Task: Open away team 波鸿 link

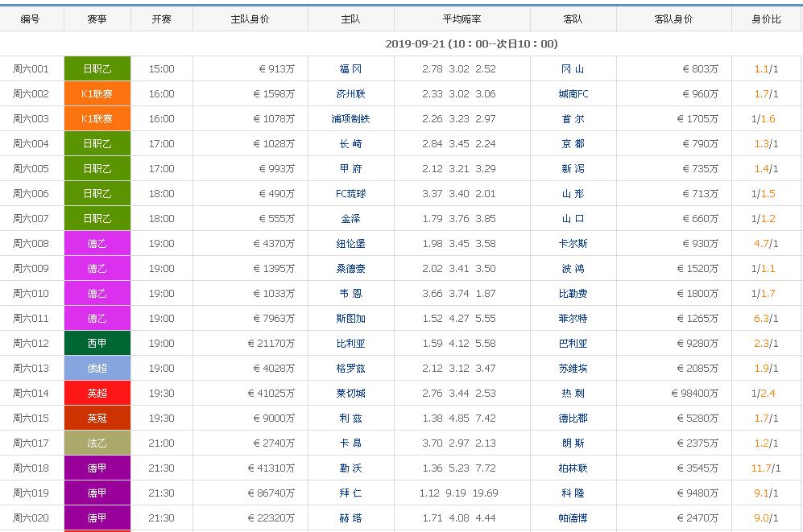Action: tap(573, 269)
